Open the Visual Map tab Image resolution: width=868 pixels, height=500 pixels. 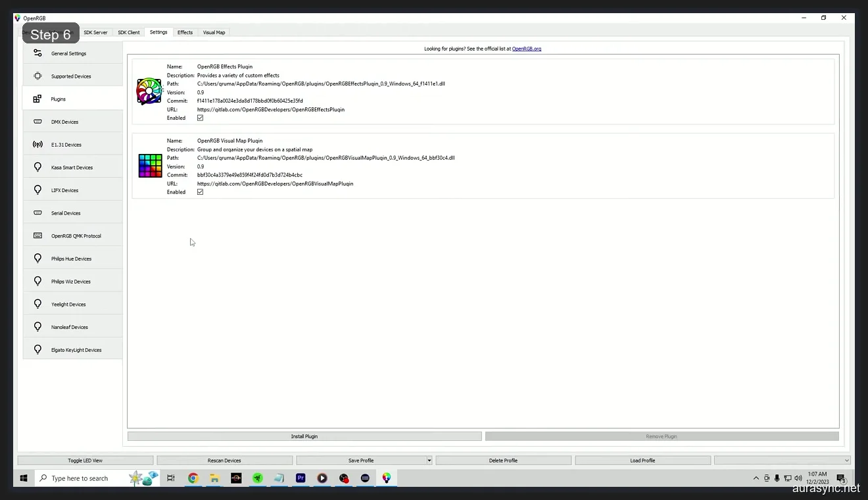click(214, 32)
